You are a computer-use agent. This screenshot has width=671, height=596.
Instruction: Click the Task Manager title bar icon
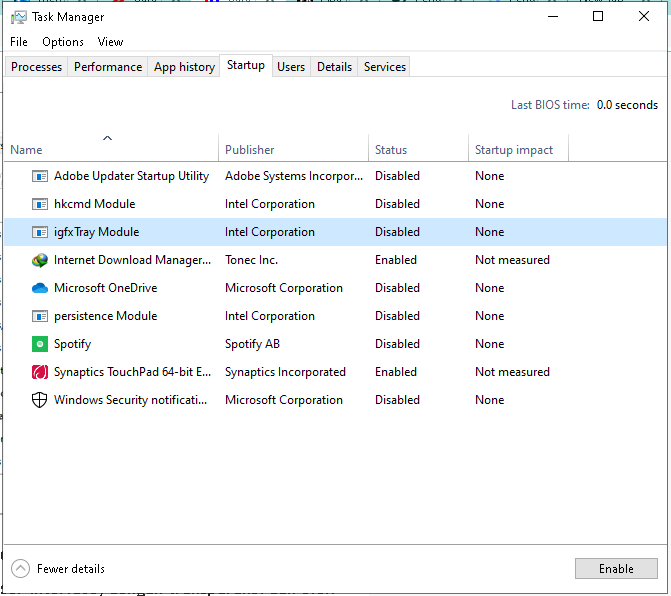18,17
